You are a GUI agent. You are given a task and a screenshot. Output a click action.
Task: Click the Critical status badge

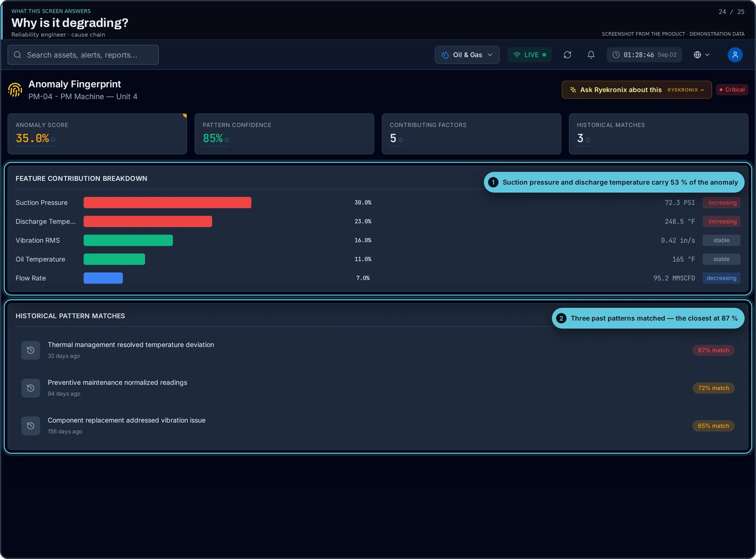point(732,90)
